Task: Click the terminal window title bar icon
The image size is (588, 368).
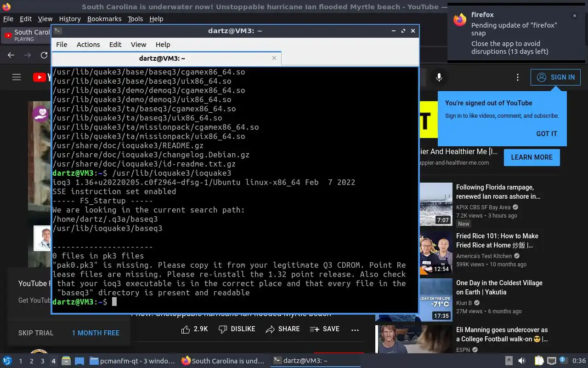Action: click(58, 31)
